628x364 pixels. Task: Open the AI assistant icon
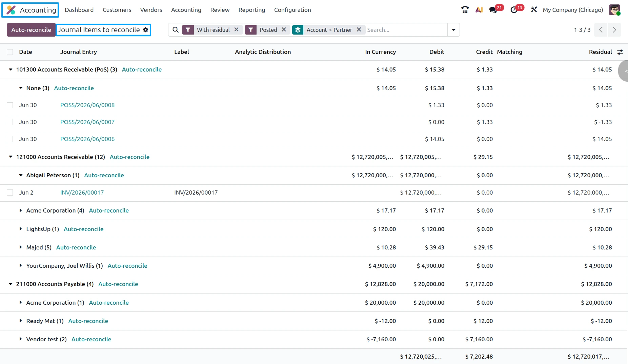point(479,10)
